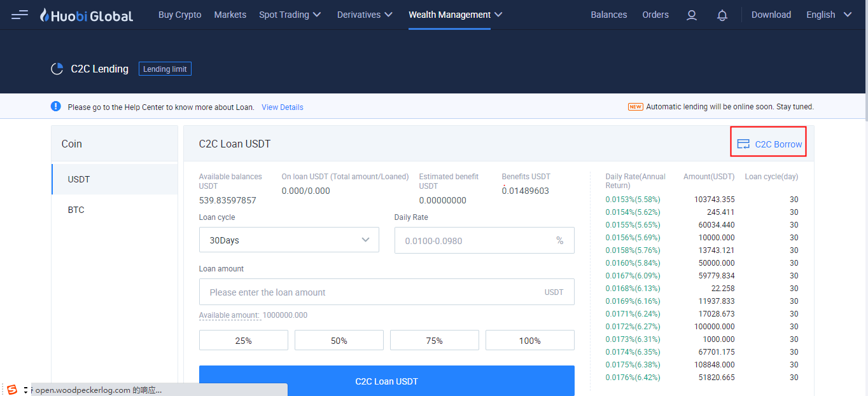Select the 0.0169%(6.16%) rate row
The height and width of the screenshot is (396, 868).
click(x=702, y=301)
